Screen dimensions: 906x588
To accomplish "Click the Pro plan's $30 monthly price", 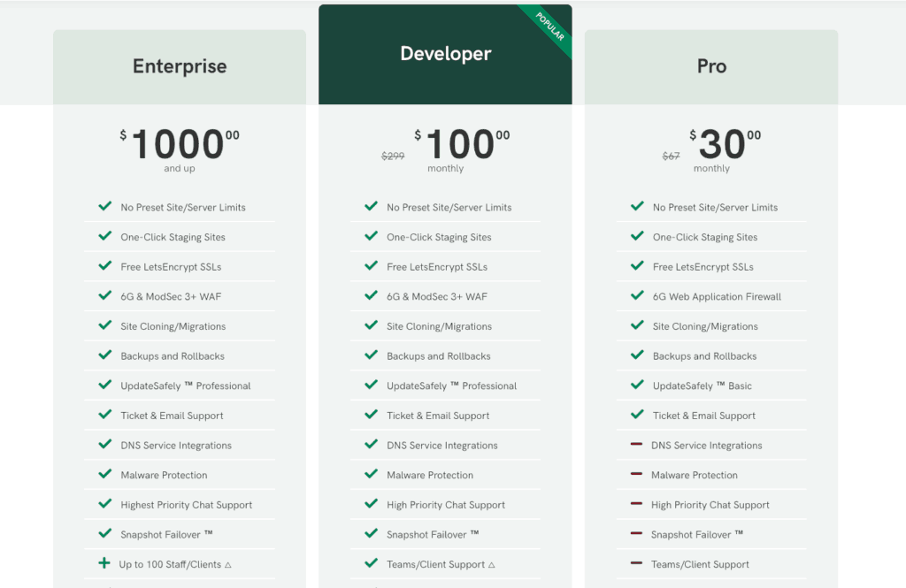I will pos(722,145).
